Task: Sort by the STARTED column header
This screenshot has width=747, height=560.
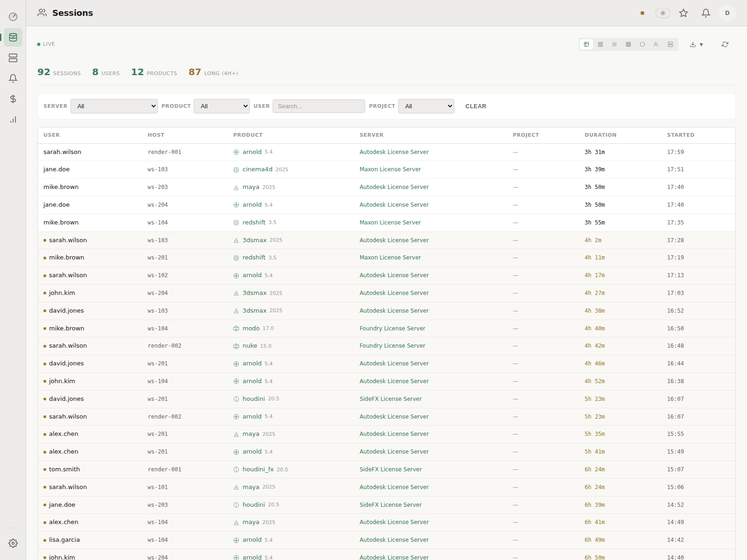Action: click(681, 135)
